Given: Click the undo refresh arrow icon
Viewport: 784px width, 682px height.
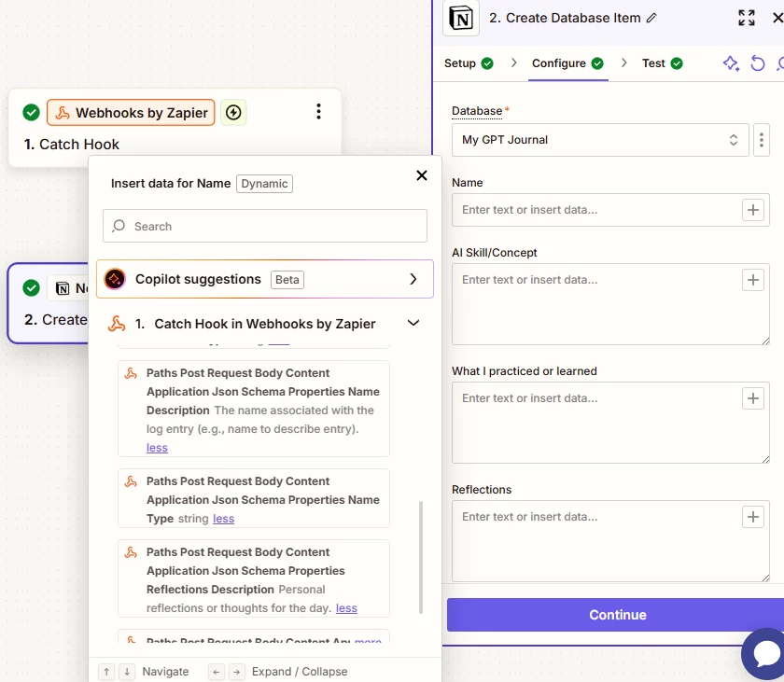Looking at the screenshot, I should (x=758, y=63).
